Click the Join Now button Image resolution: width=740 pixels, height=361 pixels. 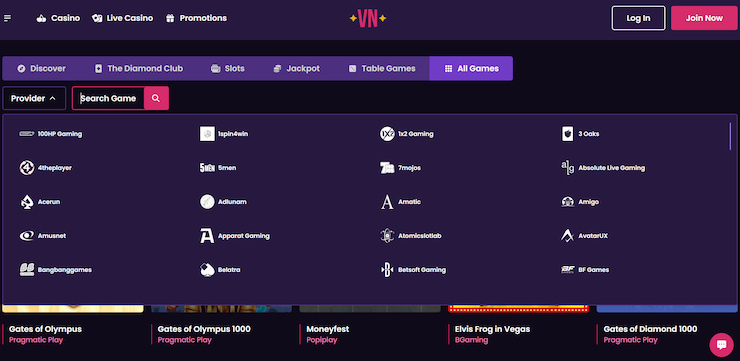point(704,18)
